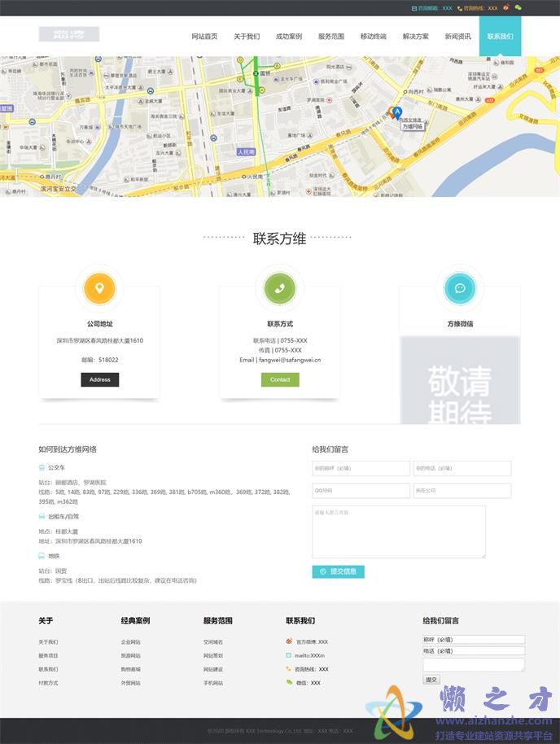Click the consultation email link in top bar
Screen dimensions: 560x744
tap(431, 8)
